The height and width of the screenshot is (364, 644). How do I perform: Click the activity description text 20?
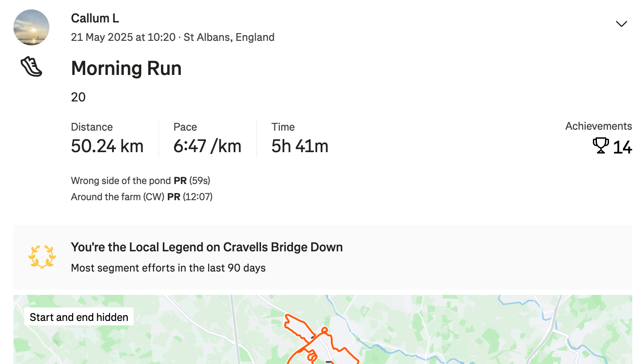[78, 97]
